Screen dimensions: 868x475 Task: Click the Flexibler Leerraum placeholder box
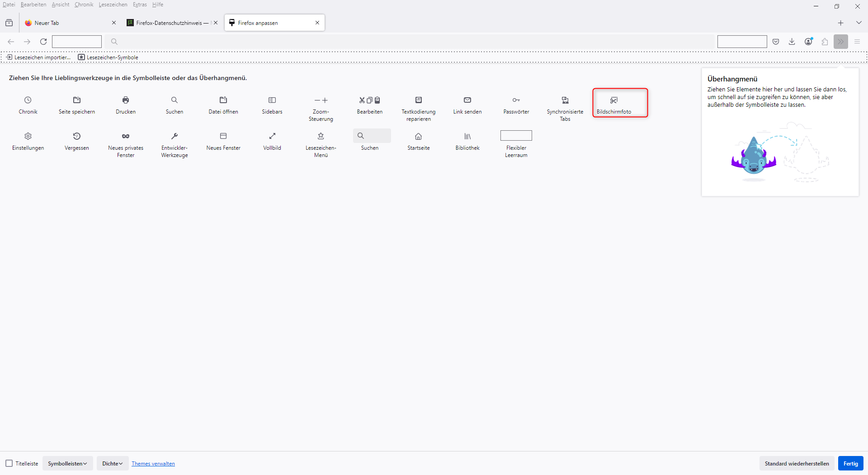[516, 136]
